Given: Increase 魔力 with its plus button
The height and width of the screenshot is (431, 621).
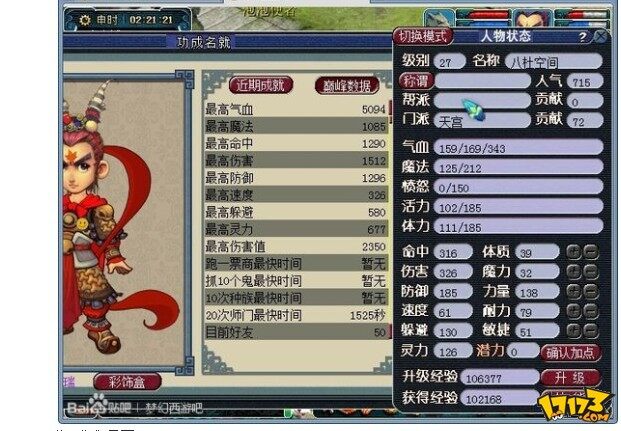Looking at the screenshot, I should (x=574, y=272).
